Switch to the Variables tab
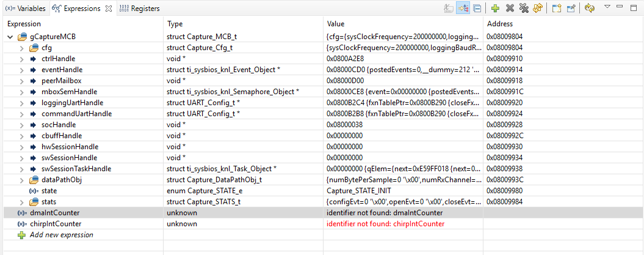 click(x=23, y=9)
